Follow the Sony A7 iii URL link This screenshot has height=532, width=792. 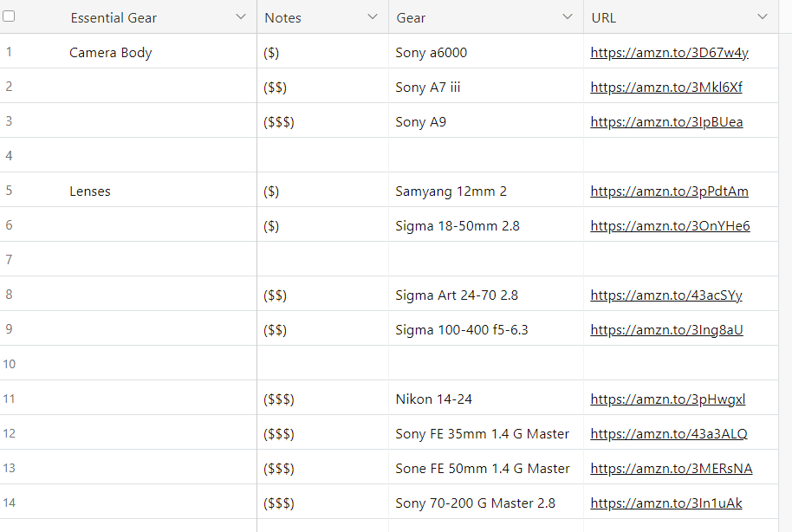pos(665,88)
